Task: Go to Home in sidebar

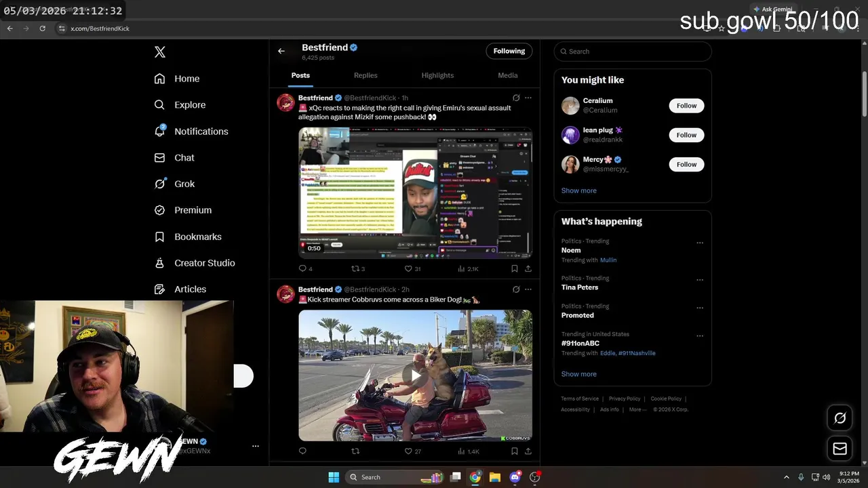Action: pos(177,79)
